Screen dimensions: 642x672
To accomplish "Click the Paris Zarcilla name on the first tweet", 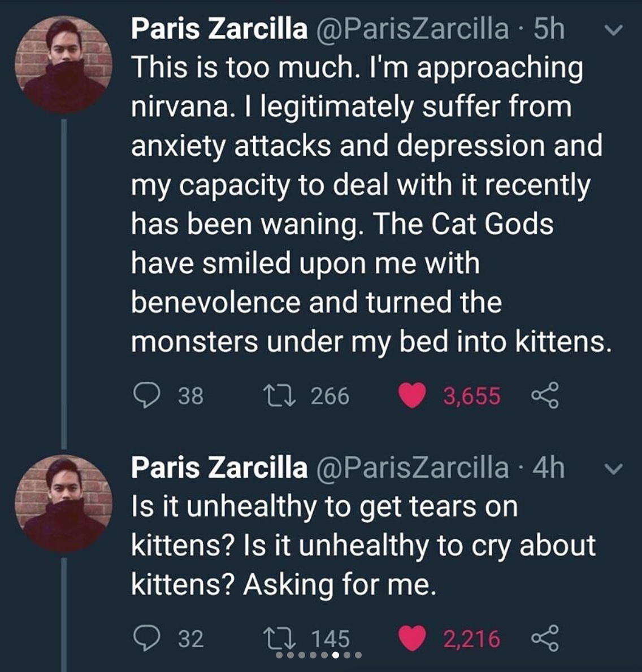I will (219, 29).
